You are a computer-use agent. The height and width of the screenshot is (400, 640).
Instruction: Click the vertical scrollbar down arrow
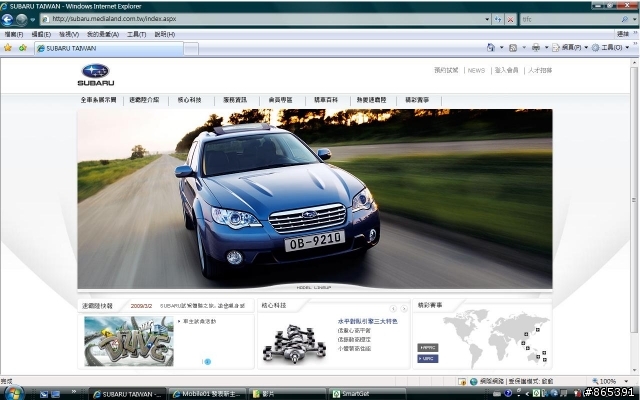634,371
